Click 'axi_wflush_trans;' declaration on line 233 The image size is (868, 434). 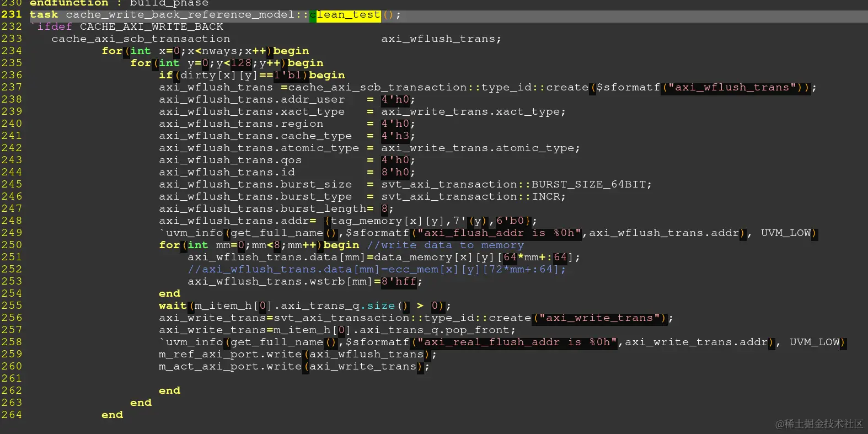441,39
